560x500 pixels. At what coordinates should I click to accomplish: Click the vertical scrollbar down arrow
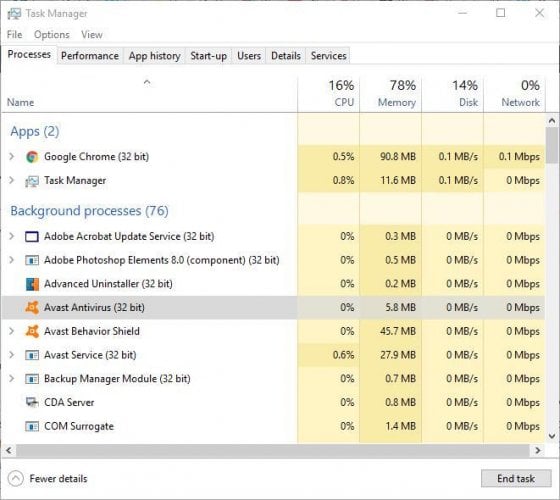[552, 436]
